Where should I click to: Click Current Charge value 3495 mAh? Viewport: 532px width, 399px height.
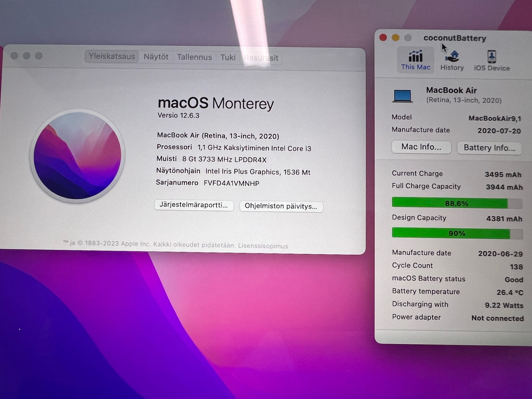(503, 174)
